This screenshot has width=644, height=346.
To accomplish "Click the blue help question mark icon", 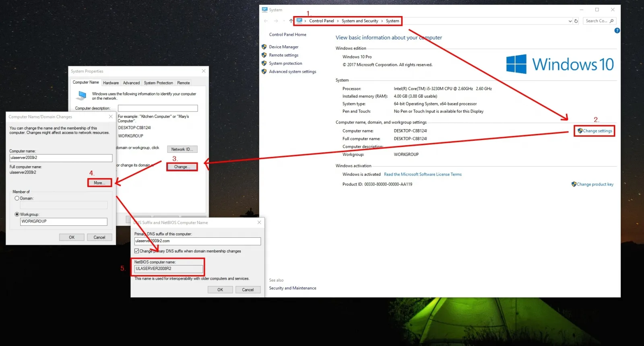I will pos(617,31).
